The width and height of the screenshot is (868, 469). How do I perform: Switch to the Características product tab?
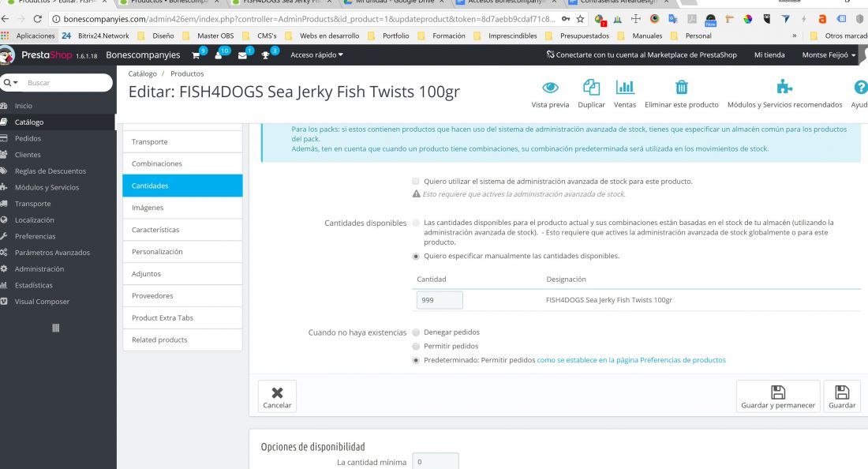tap(182, 230)
